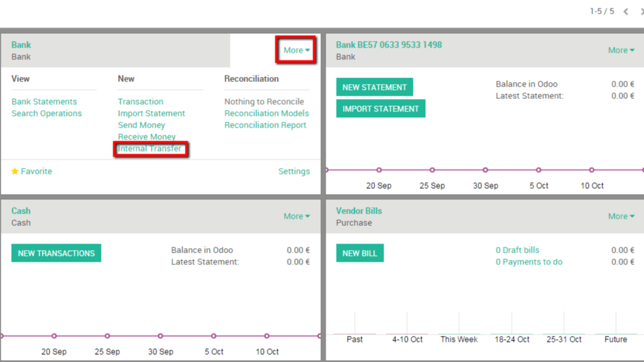Select Search Operations menu entry
Viewport: 644px width, 362px height.
47,113
